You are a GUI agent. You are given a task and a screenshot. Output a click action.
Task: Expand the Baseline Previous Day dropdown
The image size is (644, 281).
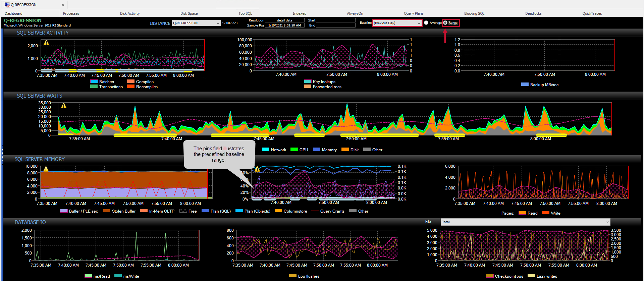(x=419, y=23)
